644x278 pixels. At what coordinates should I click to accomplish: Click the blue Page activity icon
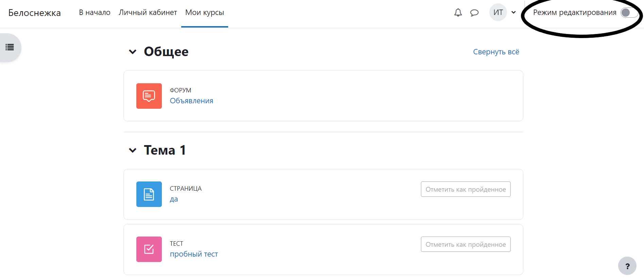(149, 194)
